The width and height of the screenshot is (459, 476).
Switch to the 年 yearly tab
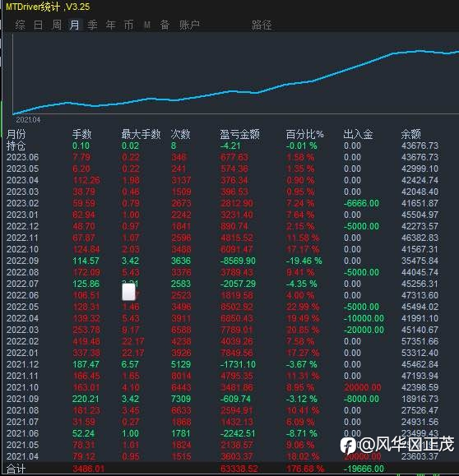pyautogui.click(x=110, y=25)
